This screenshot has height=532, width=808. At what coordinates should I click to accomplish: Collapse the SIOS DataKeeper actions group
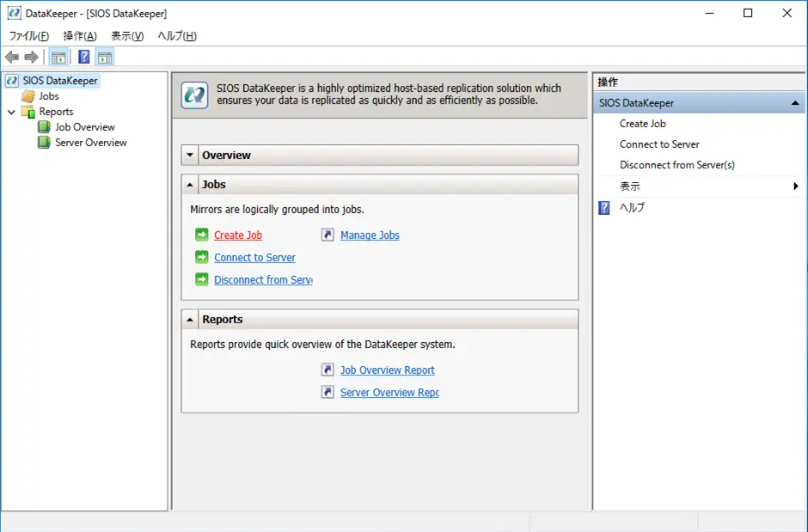tap(795, 103)
